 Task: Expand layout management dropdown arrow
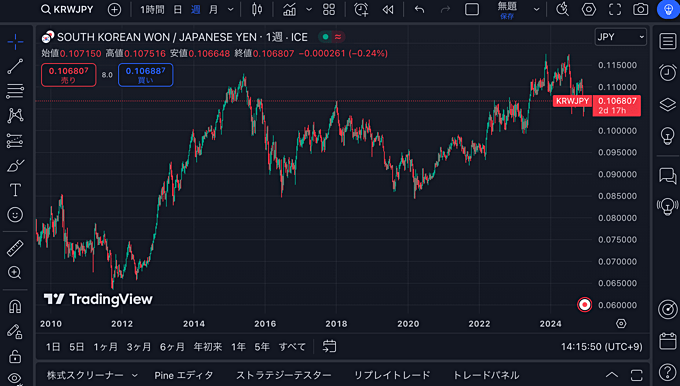536,9
